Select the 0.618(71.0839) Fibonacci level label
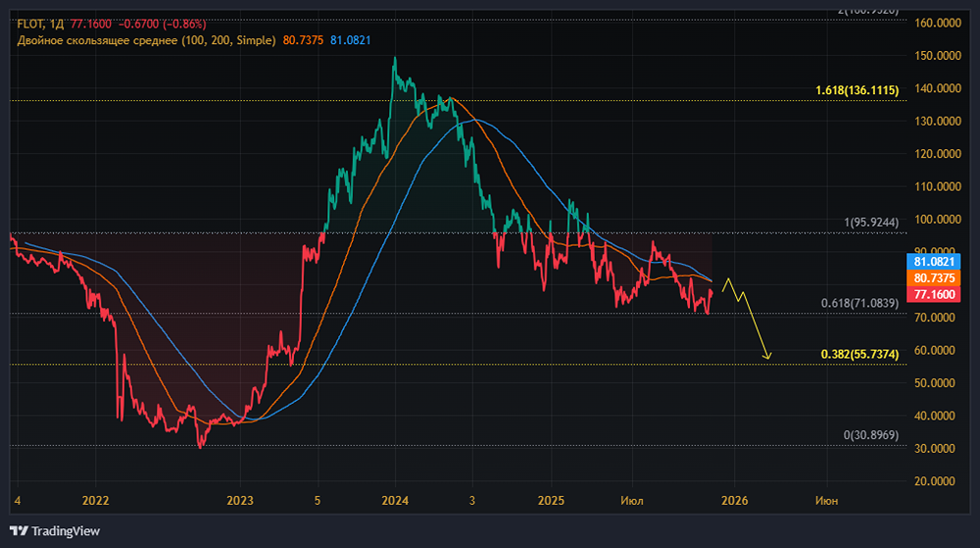980x548 pixels. coord(859,303)
